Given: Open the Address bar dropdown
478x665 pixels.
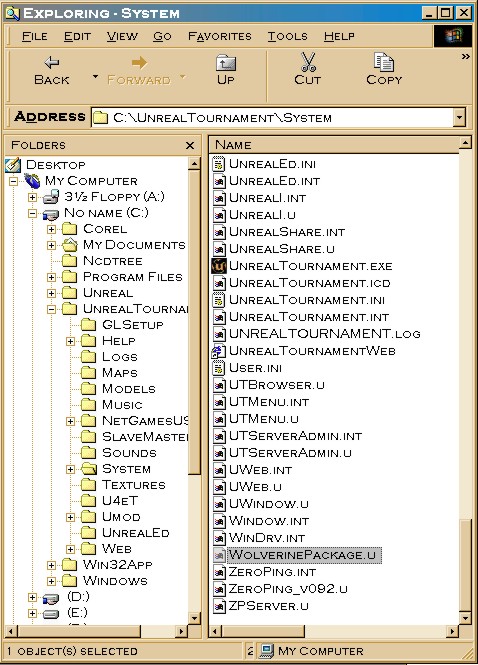Looking at the screenshot, I should point(459,117).
